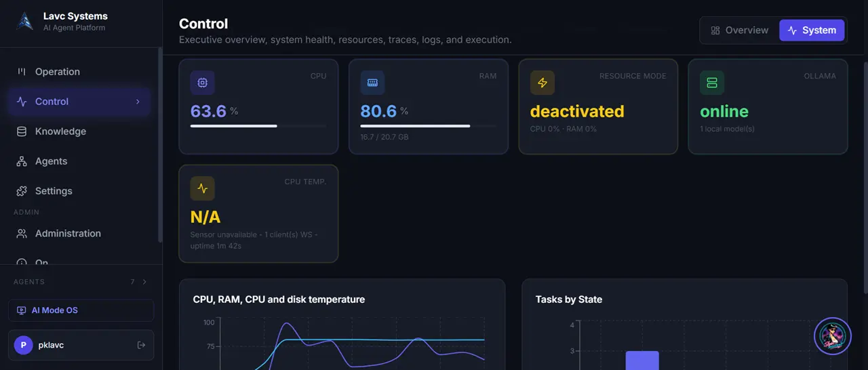868x370 pixels.
Task: Click the Ollama server icon
Action: pyautogui.click(x=712, y=83)
